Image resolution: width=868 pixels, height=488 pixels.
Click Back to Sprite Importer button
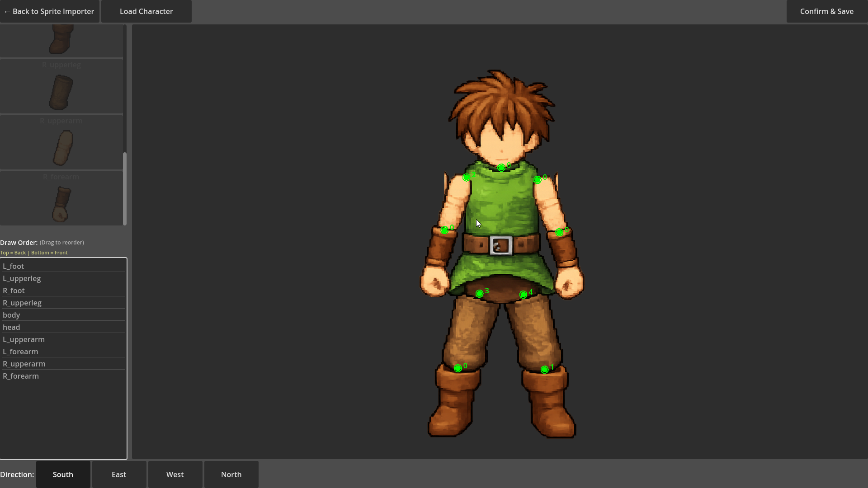(x=49, y=11)
